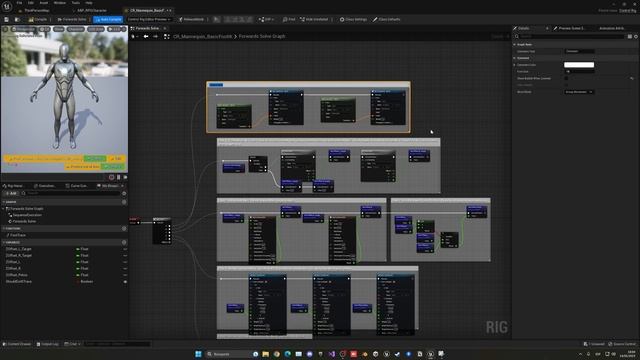This screenshot has width=640, height=360.
Task: Open the Content Drawer
Action: [17, 344]
